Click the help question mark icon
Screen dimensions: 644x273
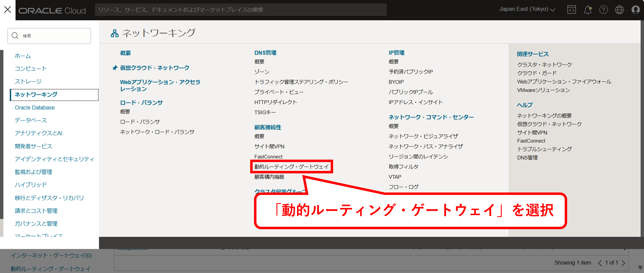pyautogui.click(x=603, y=10)
